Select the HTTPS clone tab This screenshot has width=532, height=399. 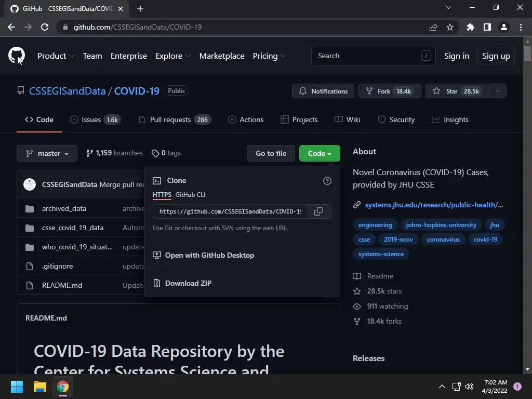[162, 195]
